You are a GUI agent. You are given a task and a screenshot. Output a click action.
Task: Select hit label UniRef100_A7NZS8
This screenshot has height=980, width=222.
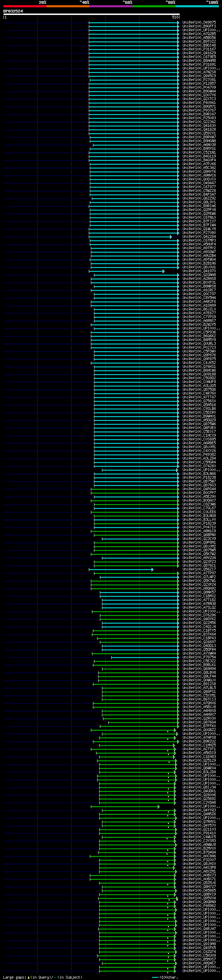199,72
